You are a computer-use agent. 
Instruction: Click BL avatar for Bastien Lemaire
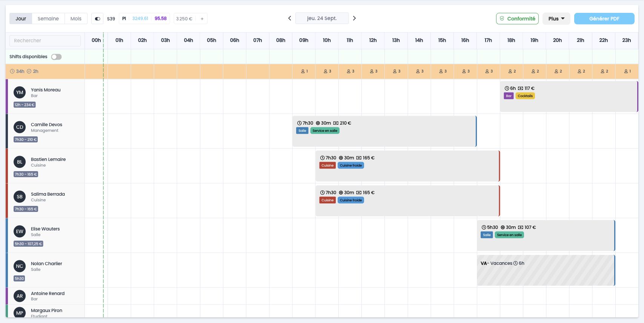pyautogui.click(x=20, y=162)
